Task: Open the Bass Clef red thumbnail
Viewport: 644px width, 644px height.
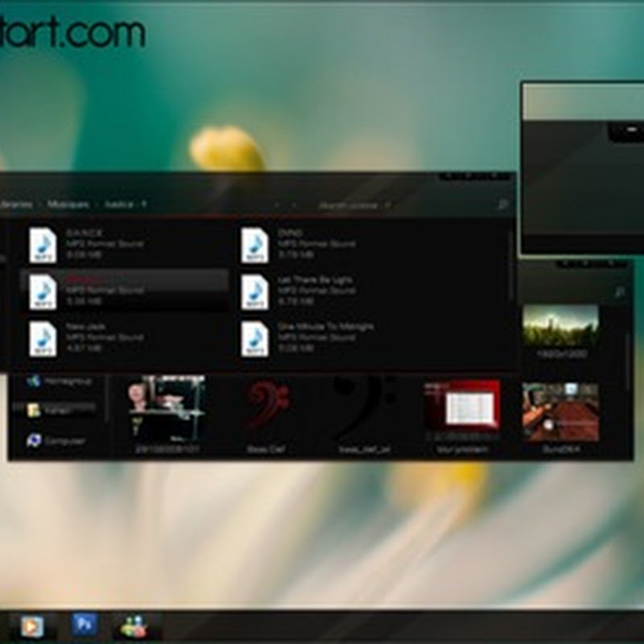Action: click(x=267, y=407)
